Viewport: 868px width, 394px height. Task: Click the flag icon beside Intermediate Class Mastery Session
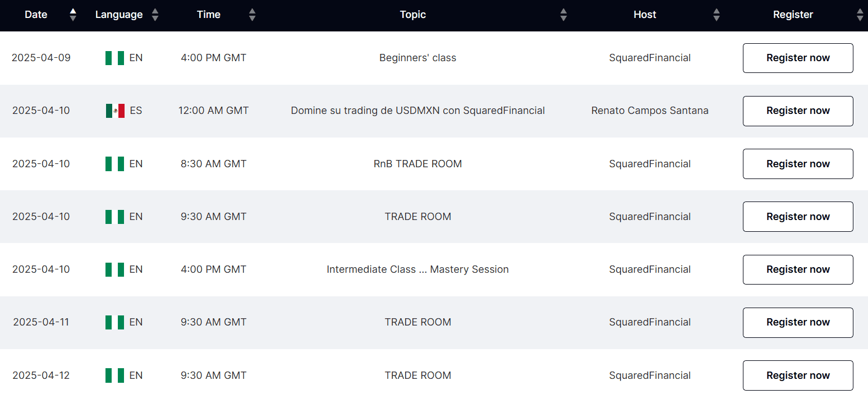click(x=114, y=269)
